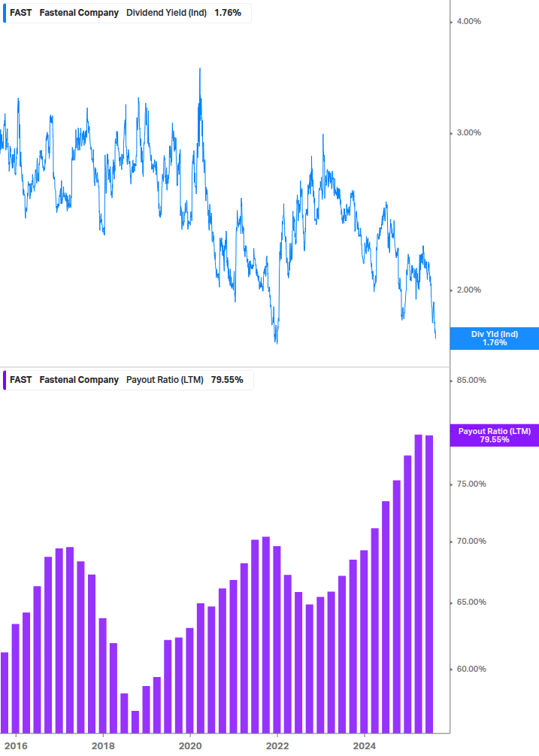The height and width of the screenshot is (756, 539).
Task: Click the FAST Dividend Yield legend box
Action: (127, 13)
